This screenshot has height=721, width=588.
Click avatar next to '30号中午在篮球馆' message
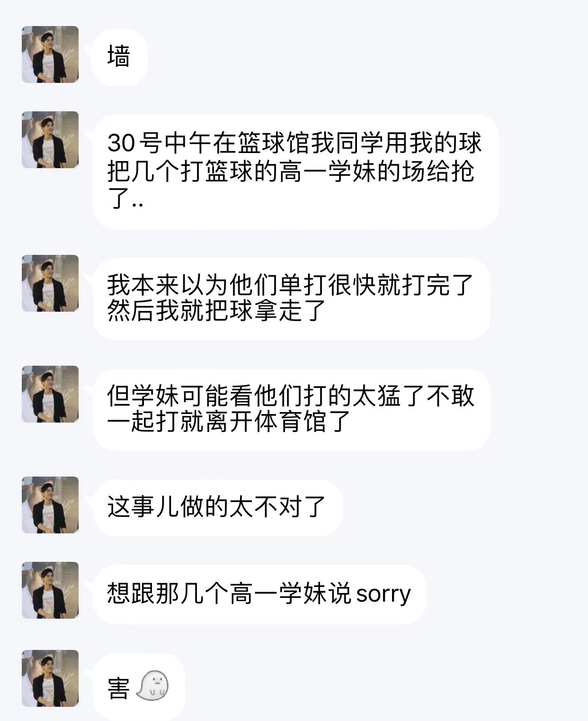pos(50,140)
